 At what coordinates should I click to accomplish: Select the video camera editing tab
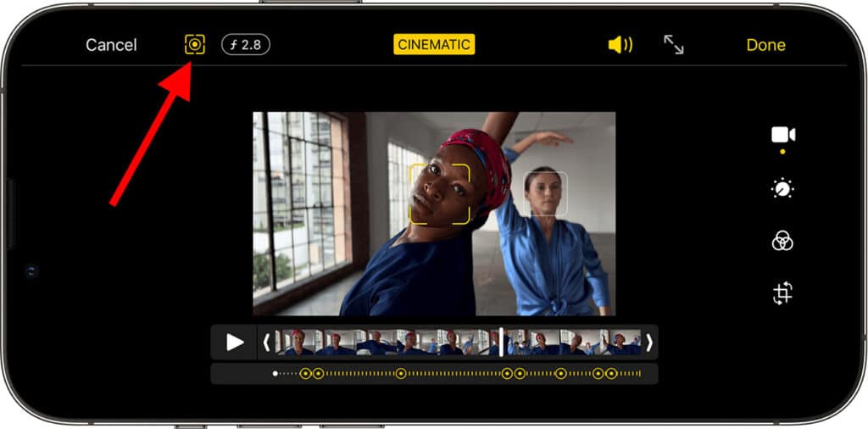pyautogui.click(x=782, y=135)
